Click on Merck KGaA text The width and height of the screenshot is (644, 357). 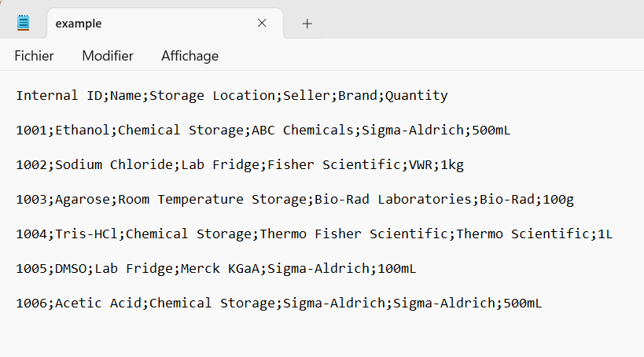tap(219, 268)
